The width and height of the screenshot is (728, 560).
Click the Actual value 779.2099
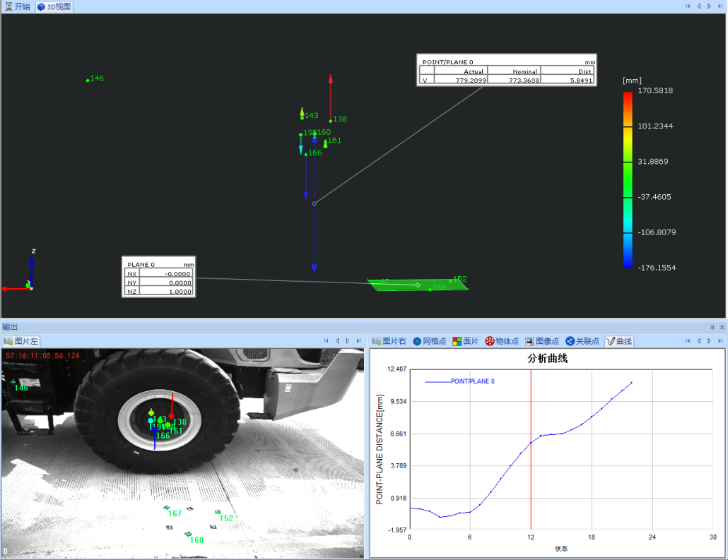(471, 81)
